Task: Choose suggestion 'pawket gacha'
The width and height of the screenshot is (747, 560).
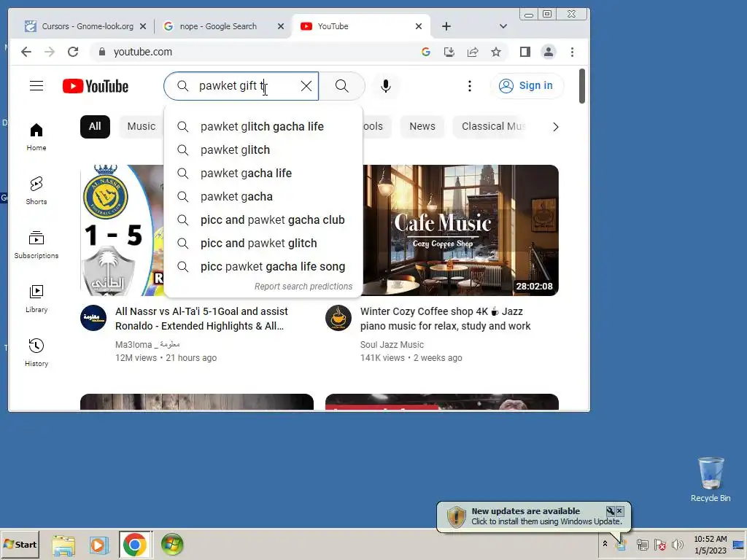Action: click(263, 196)
